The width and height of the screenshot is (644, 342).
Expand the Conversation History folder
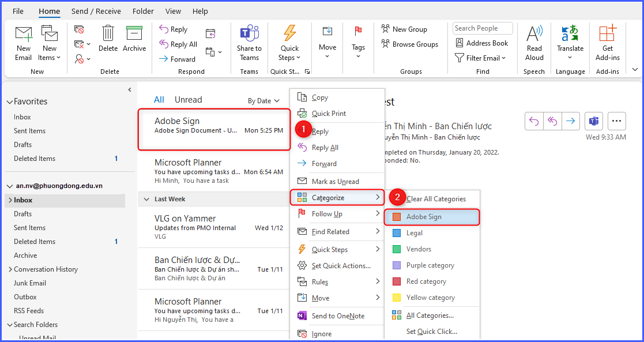(10, 269)
